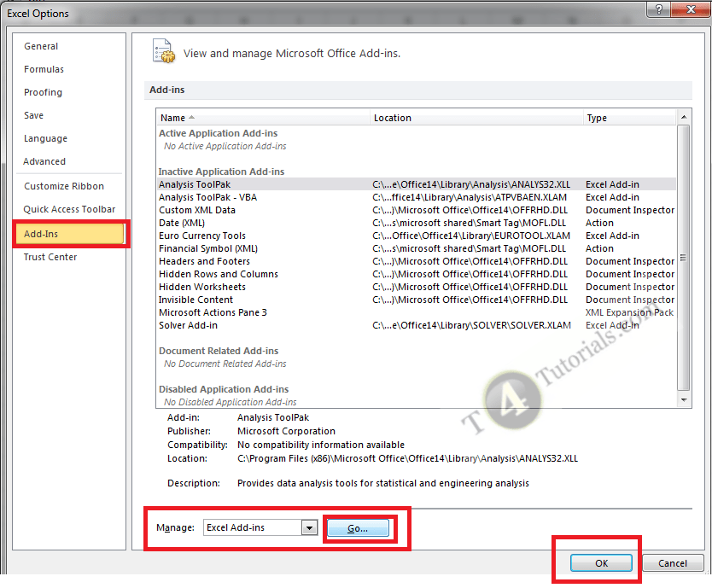Sort add-ins by Type column header
This screenshot has width=712, height=588.
tap(629, 118)
